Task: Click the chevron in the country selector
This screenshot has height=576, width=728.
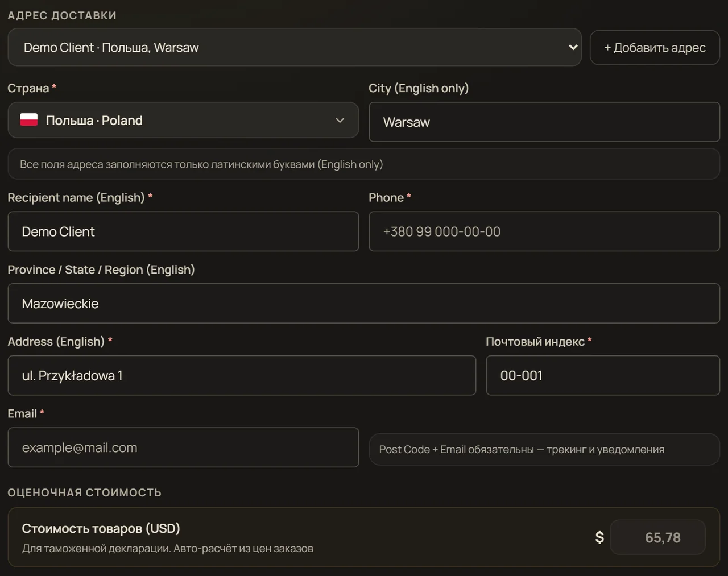Action: pyautogui.click(x=340, y=121)
